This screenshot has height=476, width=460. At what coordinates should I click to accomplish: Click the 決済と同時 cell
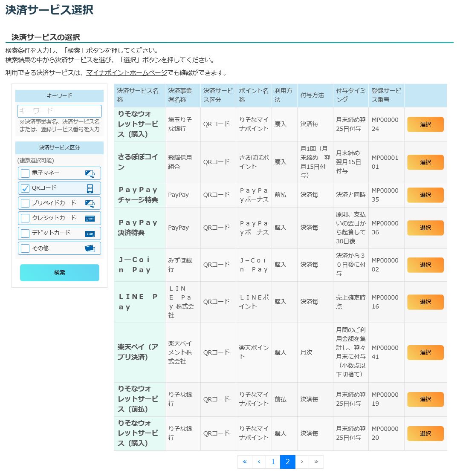coord(351,195)
